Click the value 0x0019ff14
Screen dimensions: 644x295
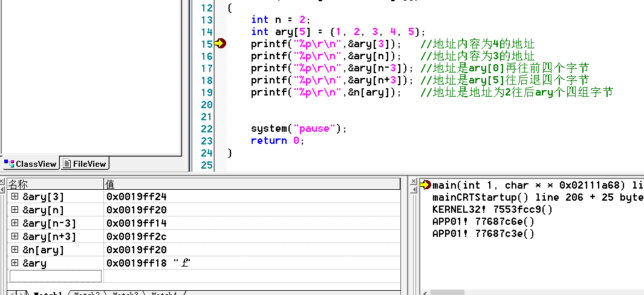(x=136, y=224)
